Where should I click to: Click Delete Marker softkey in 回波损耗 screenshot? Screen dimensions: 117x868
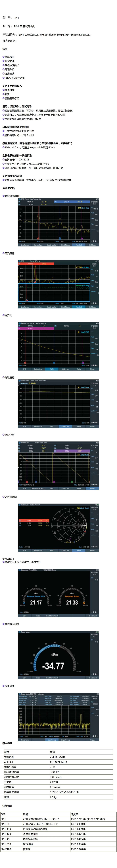point(52,307)
